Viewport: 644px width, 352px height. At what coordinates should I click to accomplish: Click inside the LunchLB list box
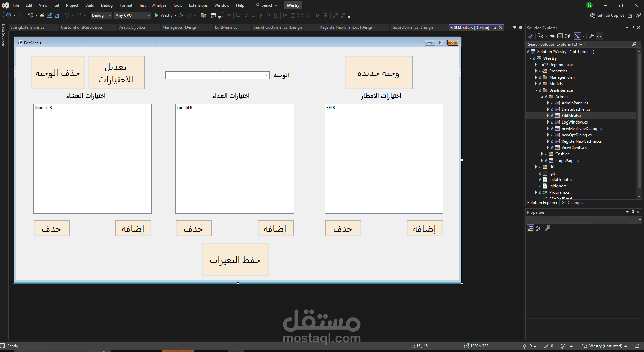235,159
